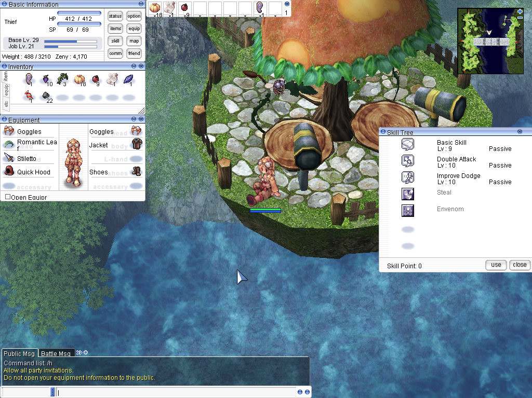This screenshot has width=532, height=398.
Task: Open the equip tab in Inventory
Action: 6,91
